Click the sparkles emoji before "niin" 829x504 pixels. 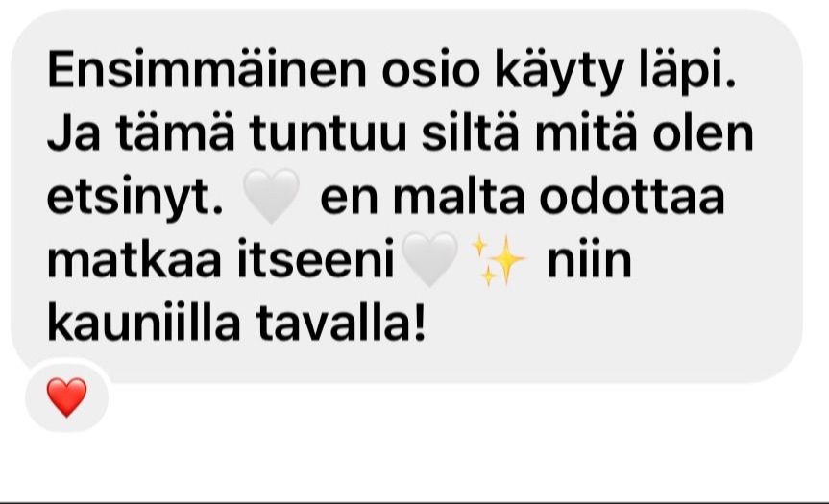[x=499, y=260]
